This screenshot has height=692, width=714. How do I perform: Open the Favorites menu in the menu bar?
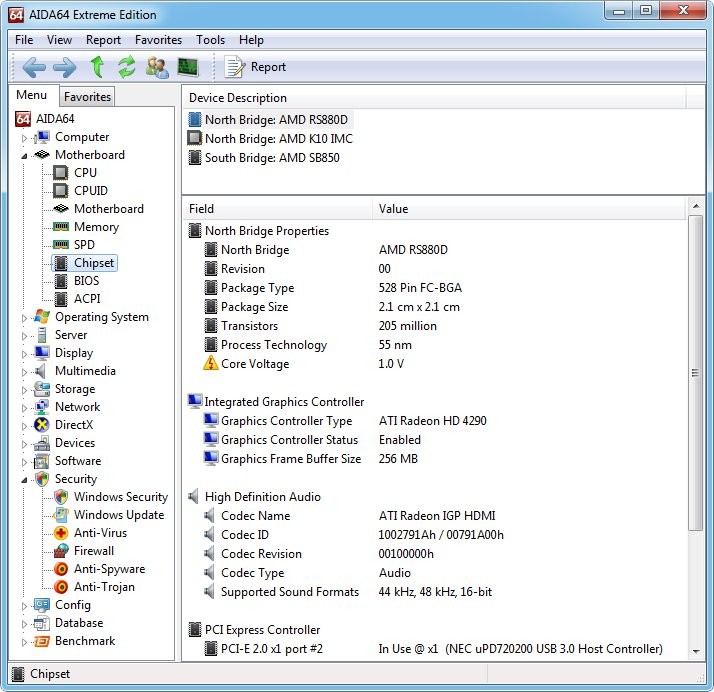158,40
